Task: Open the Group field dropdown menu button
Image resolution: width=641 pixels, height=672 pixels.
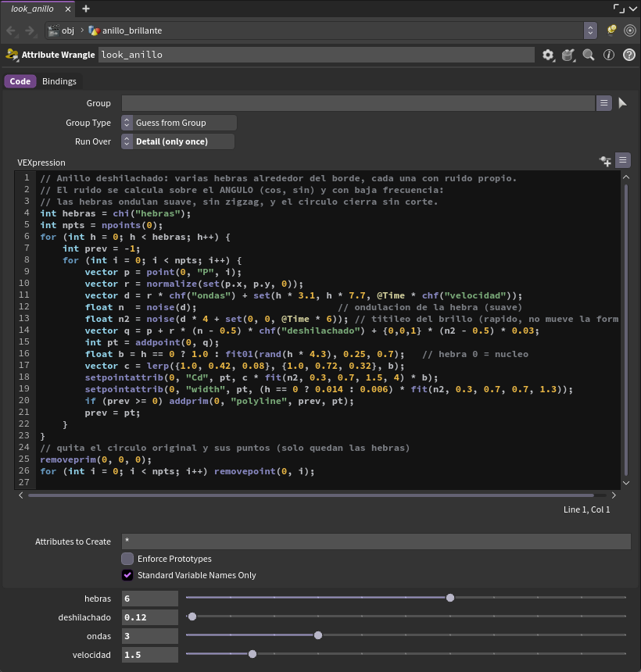Action: [x=604, y=103]
